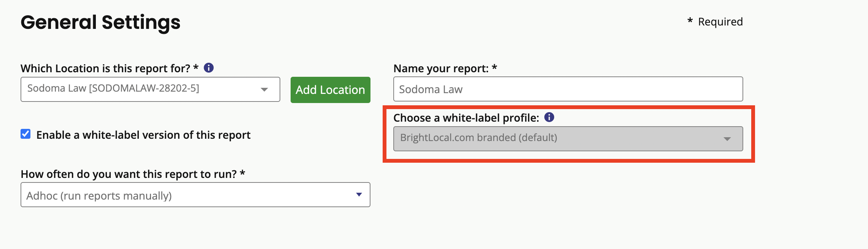868x249 pixels.
Task: Click 'Choose a white-label profile:' label
Action: (466, 118)
